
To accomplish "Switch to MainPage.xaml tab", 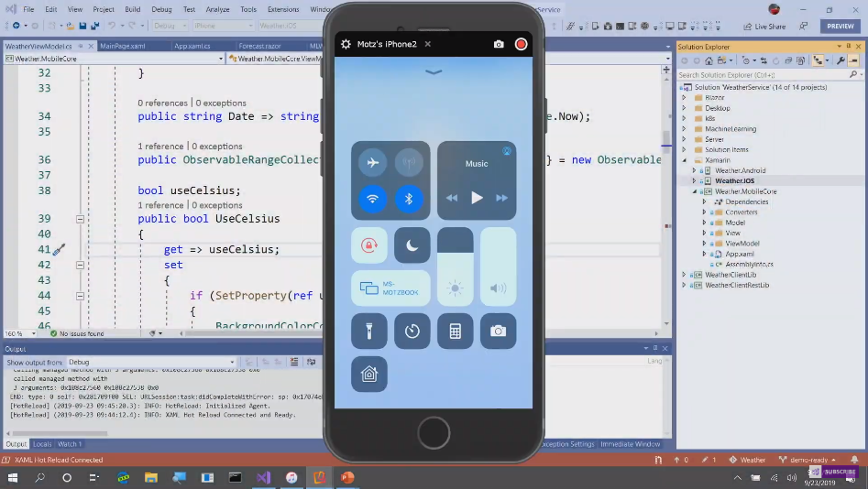I will tap(123, 46).
